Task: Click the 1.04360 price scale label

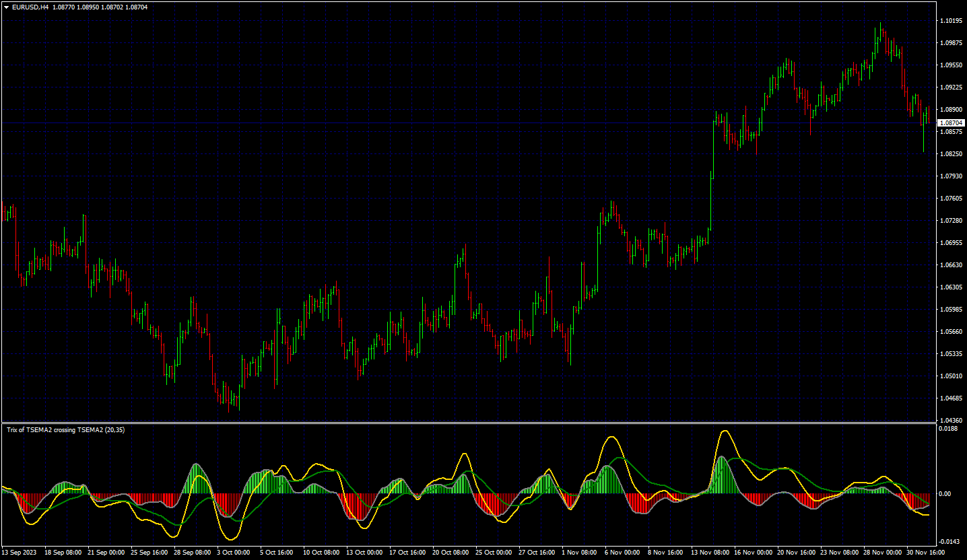Action: (950, 421)
